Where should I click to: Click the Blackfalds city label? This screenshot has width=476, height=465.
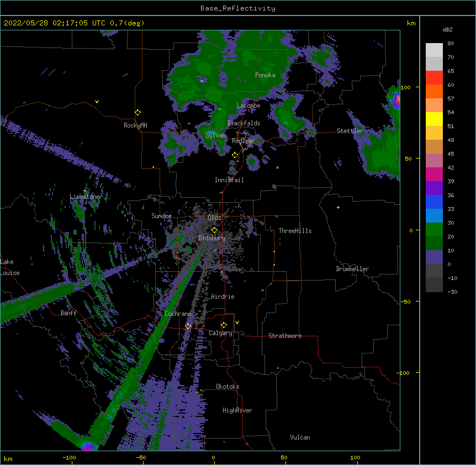[244, 123]
